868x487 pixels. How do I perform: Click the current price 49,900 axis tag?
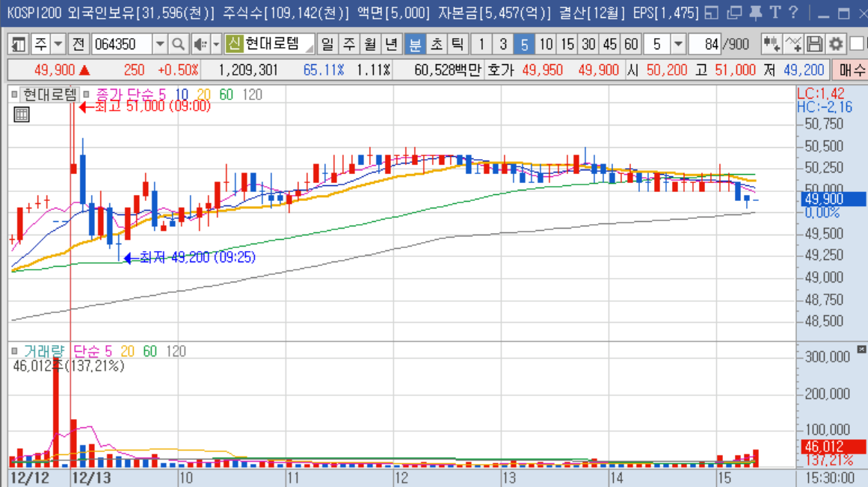[x=833, y=199]
